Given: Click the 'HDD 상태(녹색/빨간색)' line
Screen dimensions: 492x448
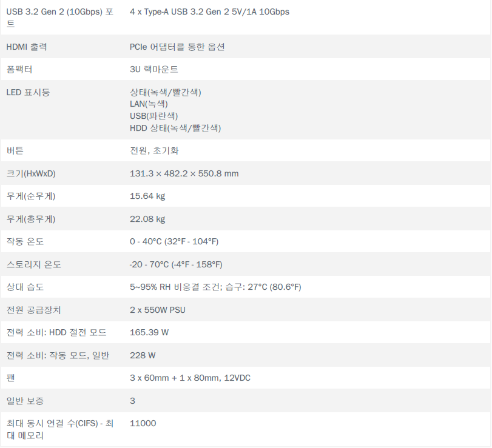Looking at the screenshot, I should point(175,128).
